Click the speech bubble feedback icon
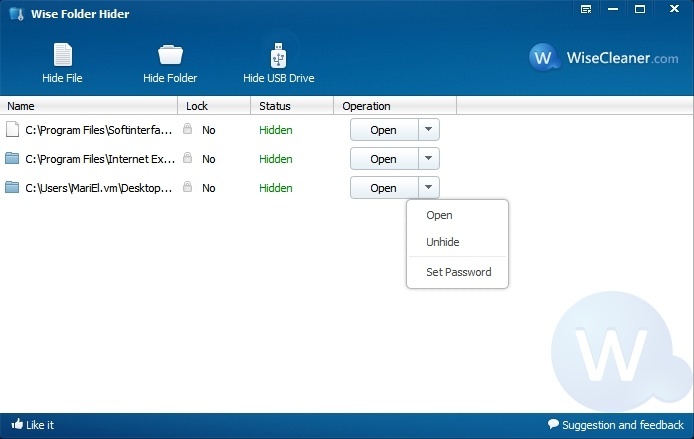 [553, 424]
